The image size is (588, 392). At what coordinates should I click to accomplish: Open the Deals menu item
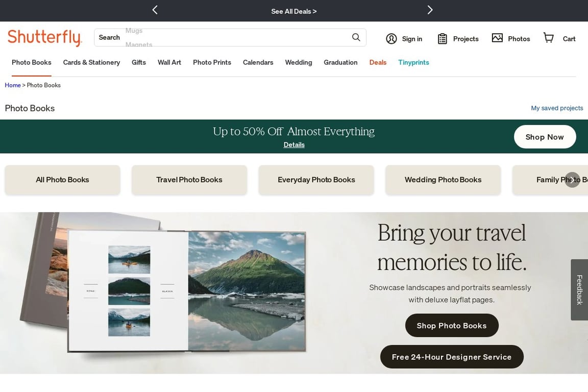[378, 63]
